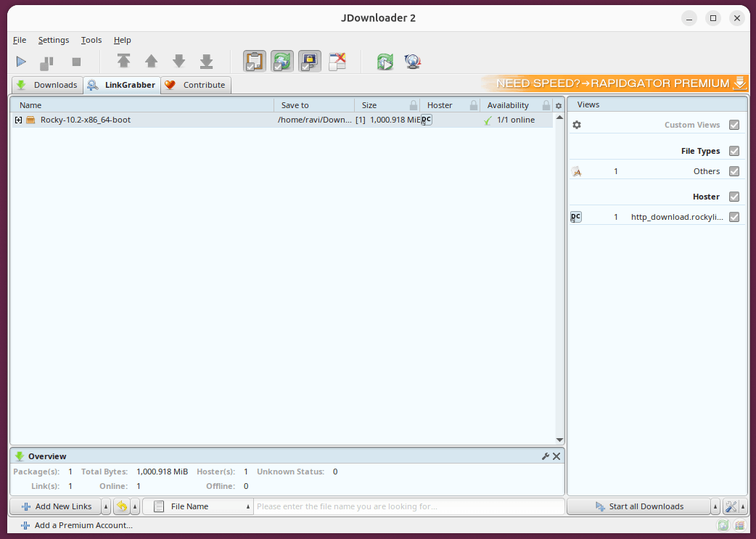Sort by the Name column header
Viewport: 756px width, 539px height.
pos(142,105)
